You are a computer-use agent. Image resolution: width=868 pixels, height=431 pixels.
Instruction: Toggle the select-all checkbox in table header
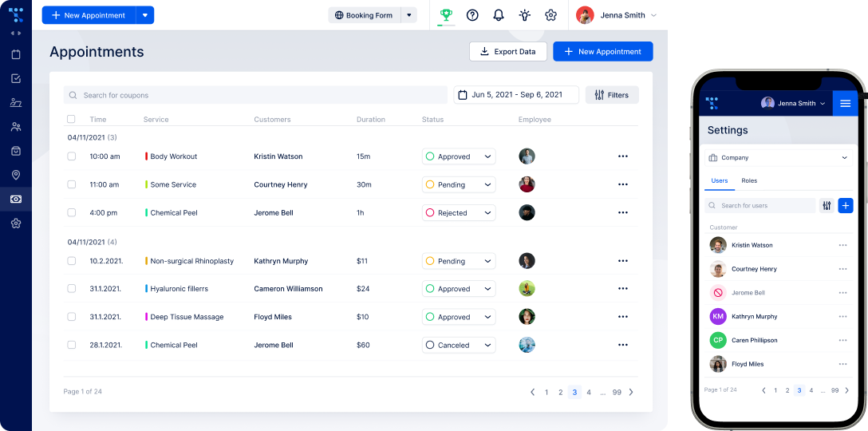(71, 119)
